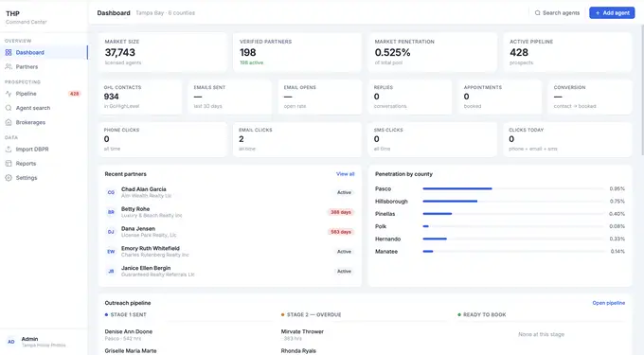Click the Add agent button
Viewport: 644px width, 355px height.
[x=612, y=12]
